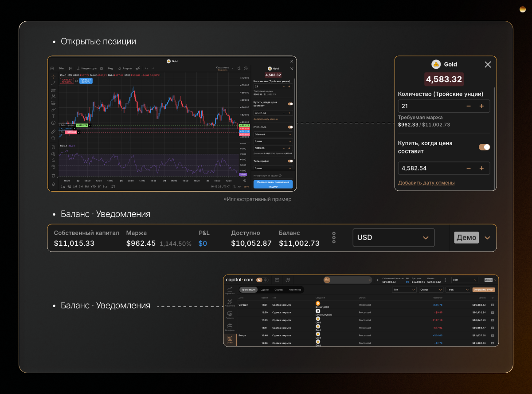Open the small USD dropdown in capital.com header

465,280
